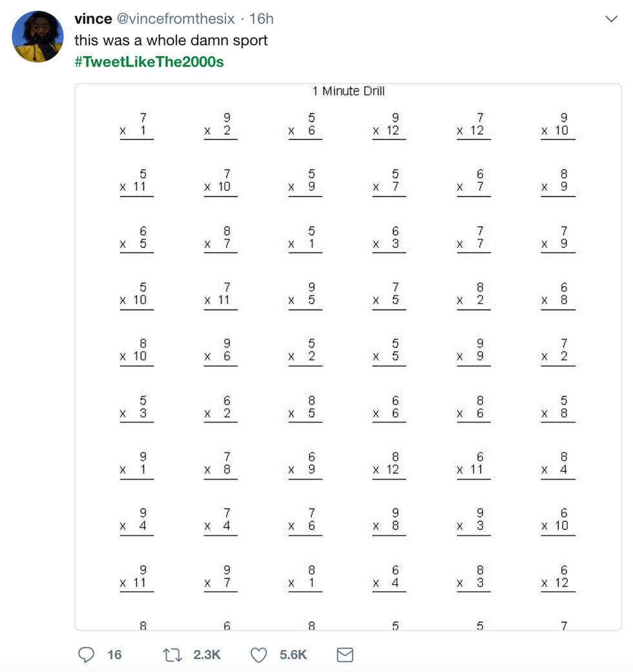Click the tweet text "this was a whole damn sport"

click(x=171, y=40)
